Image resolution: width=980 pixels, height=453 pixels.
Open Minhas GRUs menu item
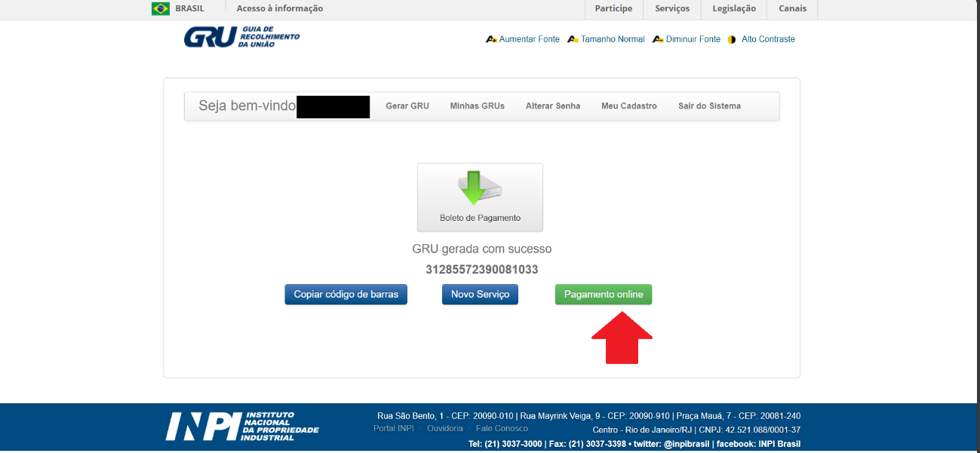pyautogui.click(x=477, y=106)
